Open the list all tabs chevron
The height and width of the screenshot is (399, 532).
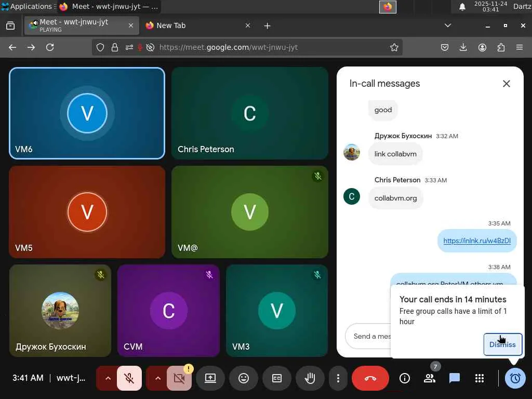[448, 25]
